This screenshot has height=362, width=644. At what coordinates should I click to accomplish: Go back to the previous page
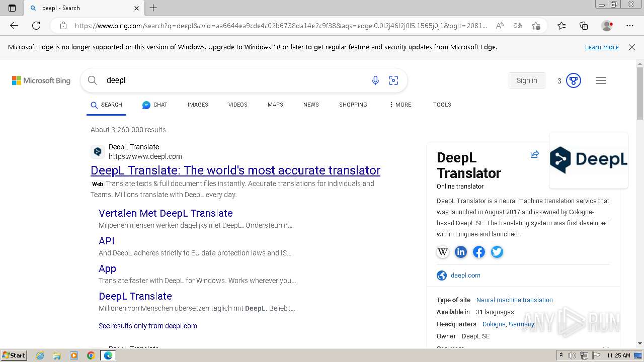pyautogui.click(x=14, y=26)
